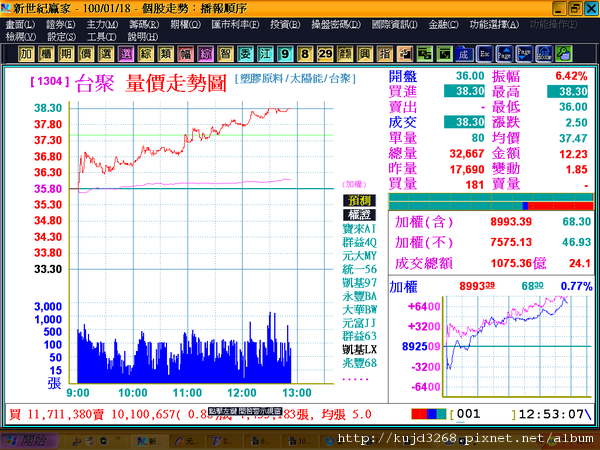Click the 預測 button
Image resolution: width=600 pixels, height=450 pixels.
[x=359, y=201]
